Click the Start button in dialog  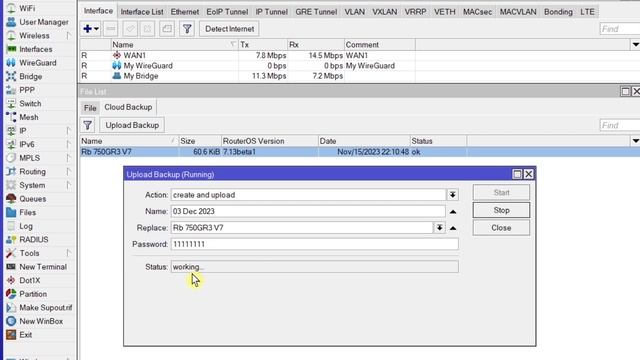(x=501, y=192)
